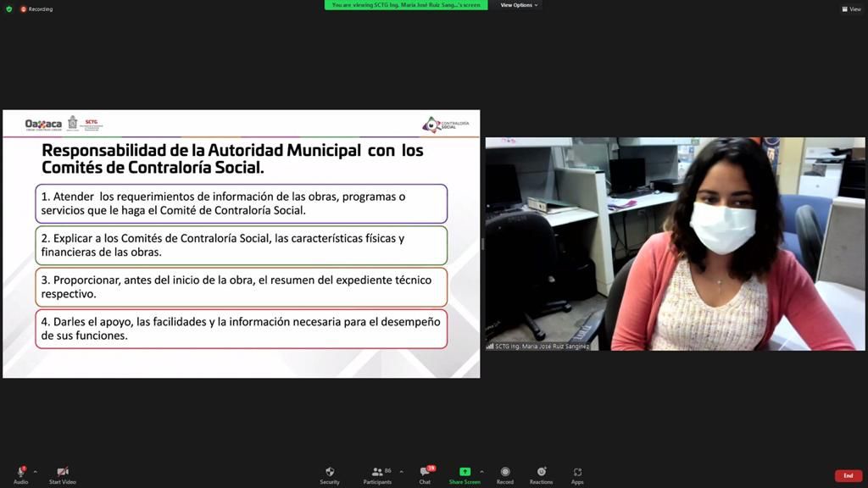
Task: Select SCTG Ing. Maria José's video thumbnail
Action: tap(674, 241)
